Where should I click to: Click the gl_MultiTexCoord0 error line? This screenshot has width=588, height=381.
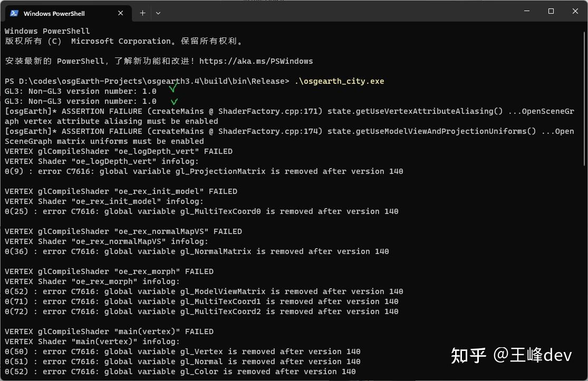(201, 212)
